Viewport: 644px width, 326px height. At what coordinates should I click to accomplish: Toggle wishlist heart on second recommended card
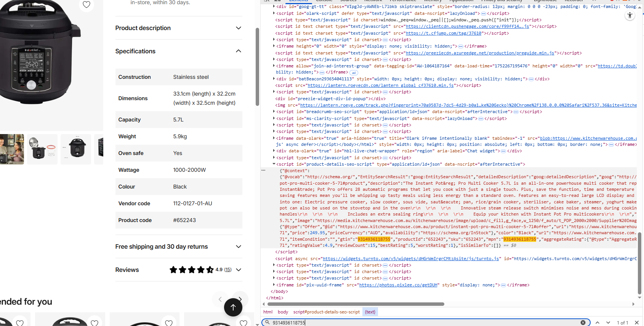[95, 323]
